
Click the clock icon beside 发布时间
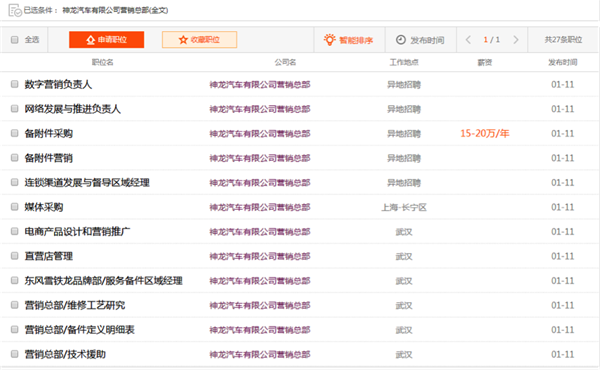click(x=401, y=40)
